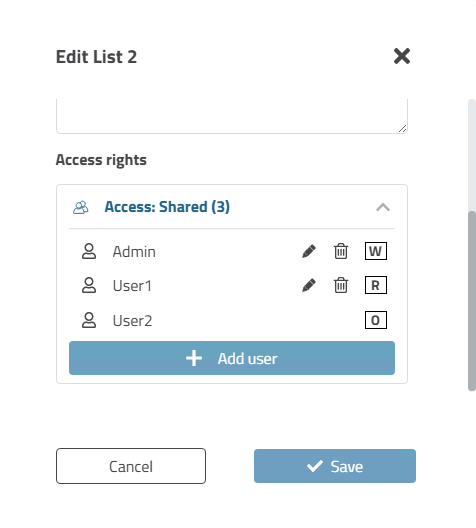Click the dialog's vertical scrollbar thumb
This screenshot has width=476, height=528.
point(472,301)
